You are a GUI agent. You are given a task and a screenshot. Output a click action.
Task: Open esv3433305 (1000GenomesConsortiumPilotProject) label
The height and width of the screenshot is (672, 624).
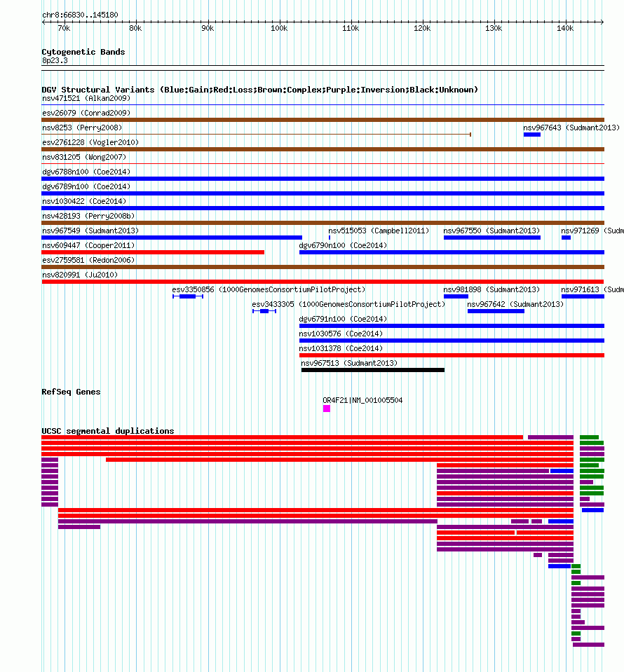(348, 304)
